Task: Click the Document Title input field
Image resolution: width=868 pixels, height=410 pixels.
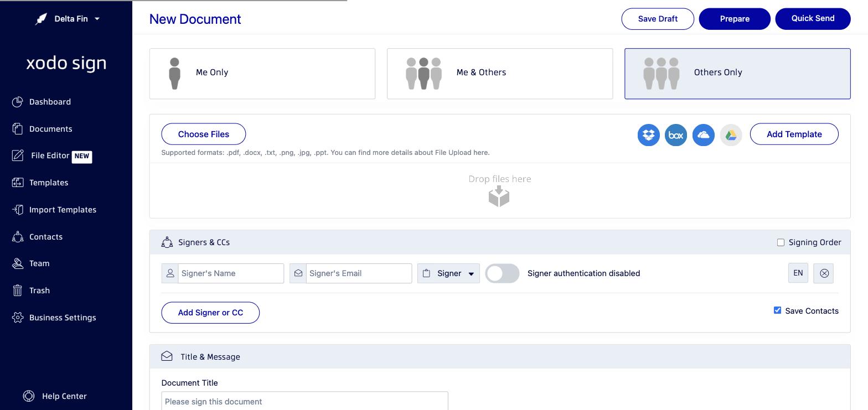Action: tap(304, 401)
